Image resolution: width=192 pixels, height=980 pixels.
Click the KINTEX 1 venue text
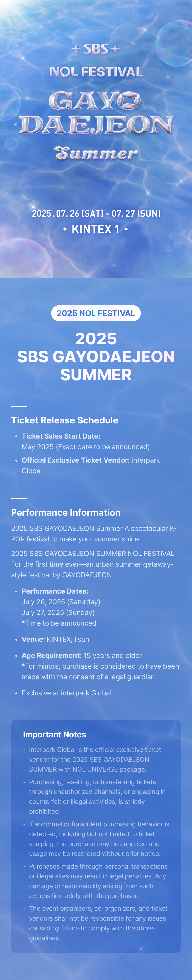(96, 230)
